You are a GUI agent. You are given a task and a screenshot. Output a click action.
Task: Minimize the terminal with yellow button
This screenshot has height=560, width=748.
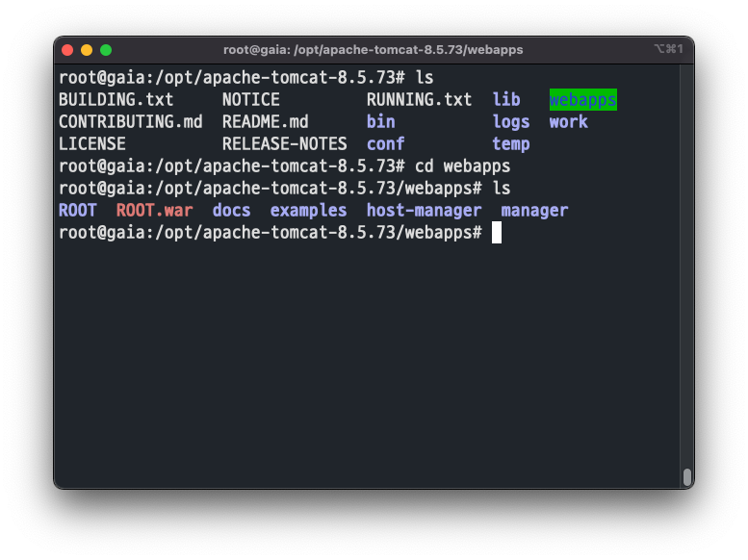point(87,50)
